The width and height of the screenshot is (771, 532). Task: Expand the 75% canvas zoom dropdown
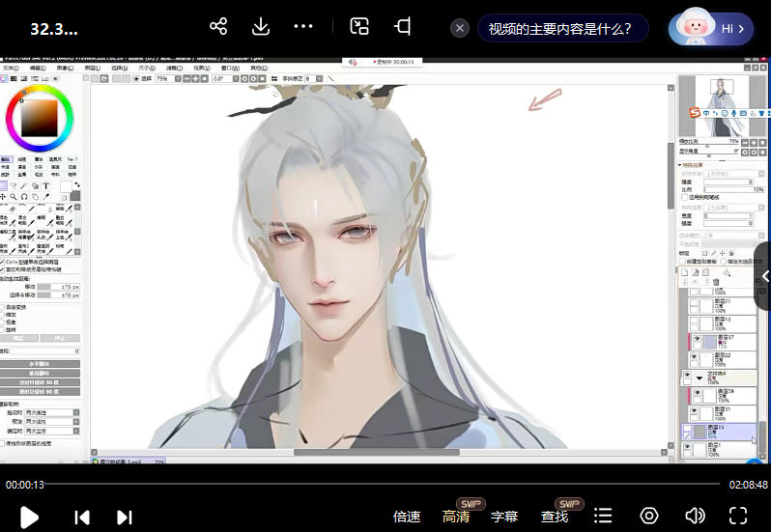(179, 79)
